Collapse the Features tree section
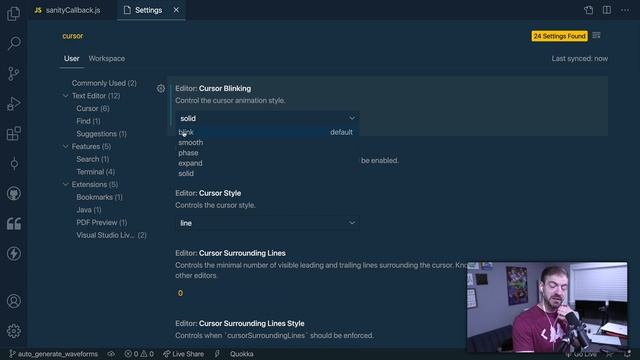This screenshot has height=360, width=640. tap(65, 147)
